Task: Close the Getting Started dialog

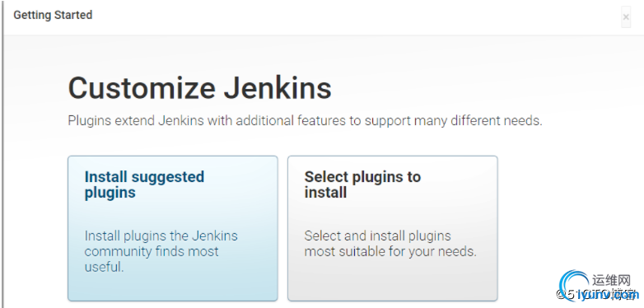Action: (x=626, y=17)
